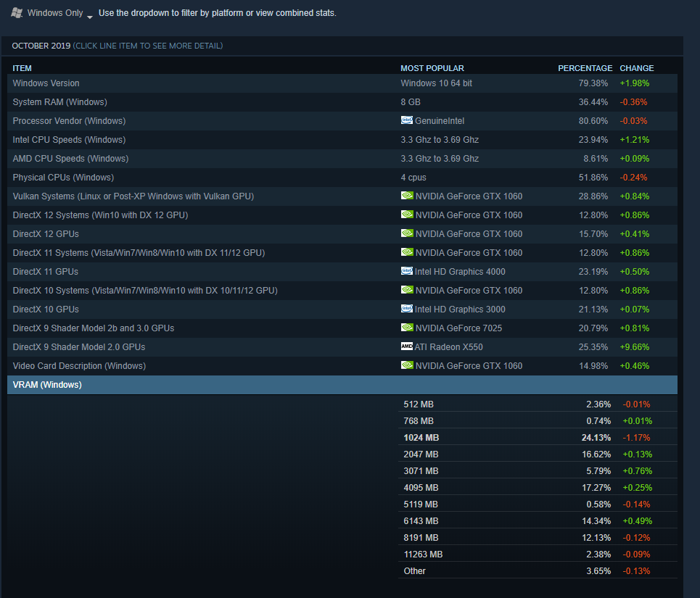Select the 5119 MB VRAM row
The image size is (700, 598).
tap(538, 504)
